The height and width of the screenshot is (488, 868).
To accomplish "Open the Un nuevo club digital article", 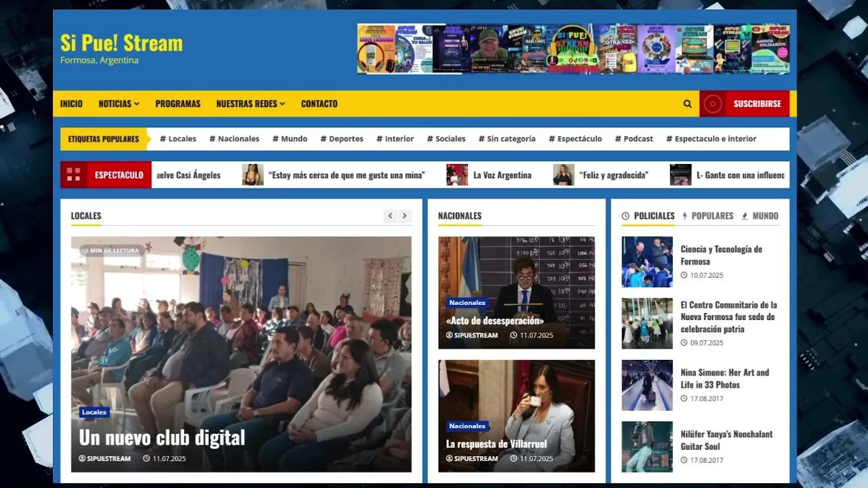I will (161, 437).
